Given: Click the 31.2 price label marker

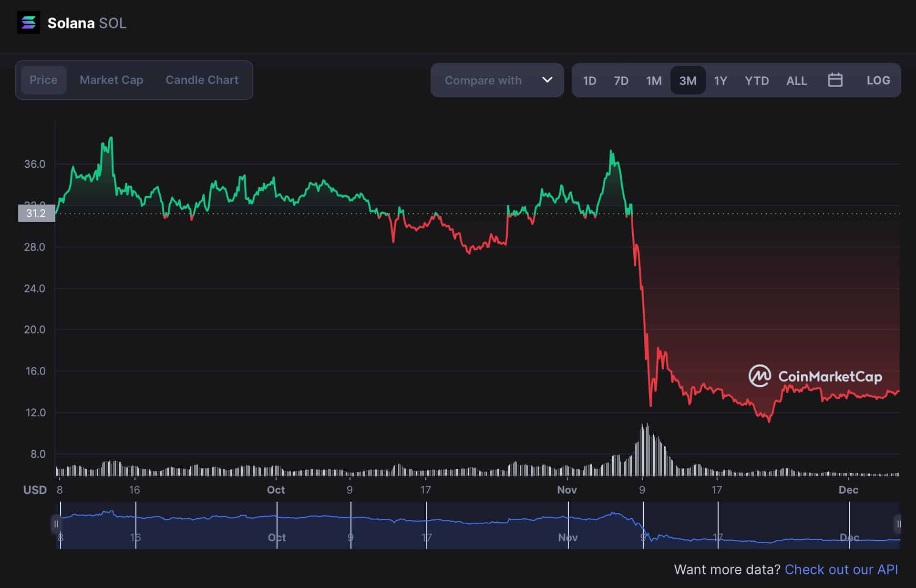Looking at the screenshot, I should [x=36, y=213].
